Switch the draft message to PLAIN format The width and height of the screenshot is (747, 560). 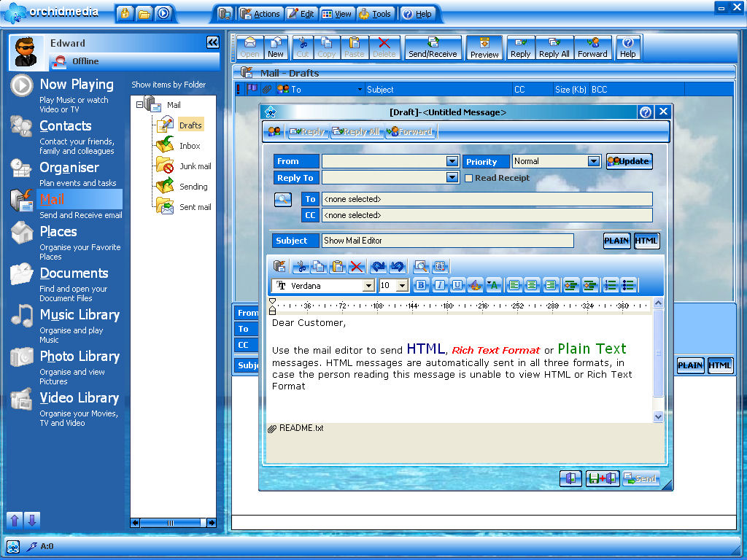click(x=616, y=241)
